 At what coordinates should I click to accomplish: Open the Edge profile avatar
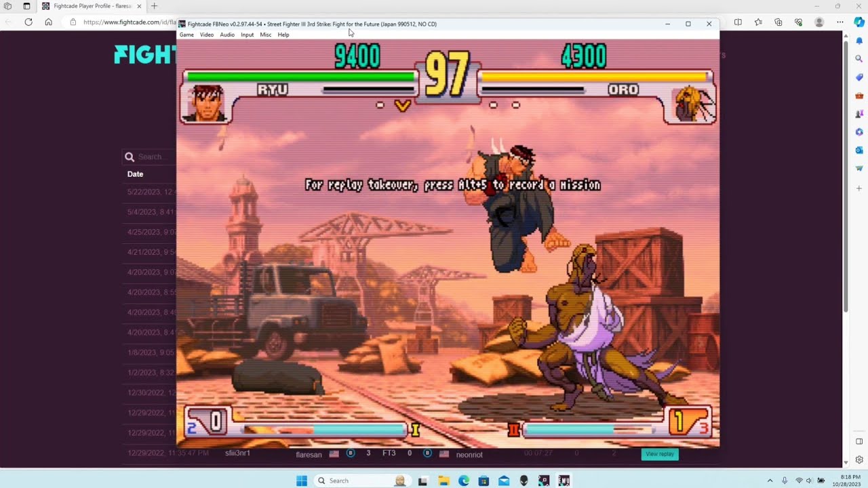(x=819, y=22)
